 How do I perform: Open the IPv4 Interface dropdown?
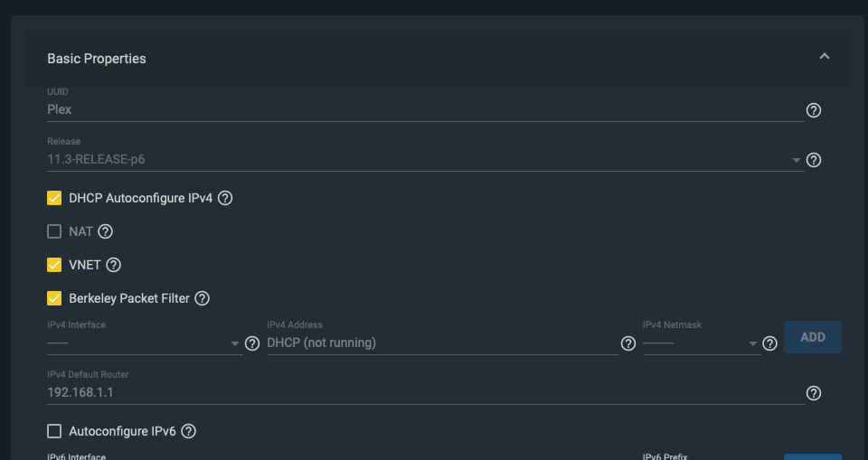tap(145, 343)
